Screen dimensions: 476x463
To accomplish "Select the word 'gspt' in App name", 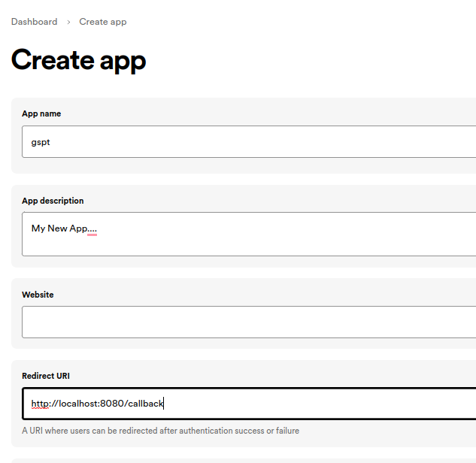I will (x=41, y=142).
